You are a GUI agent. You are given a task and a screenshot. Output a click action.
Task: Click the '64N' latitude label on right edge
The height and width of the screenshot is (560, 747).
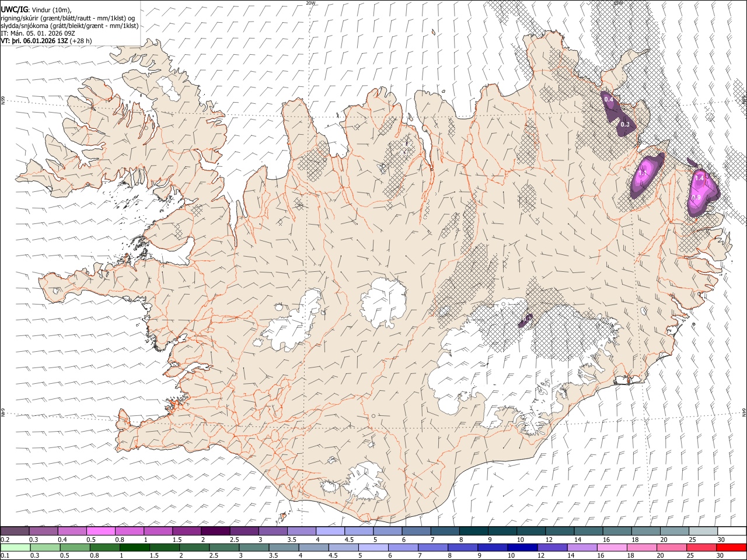744,412
